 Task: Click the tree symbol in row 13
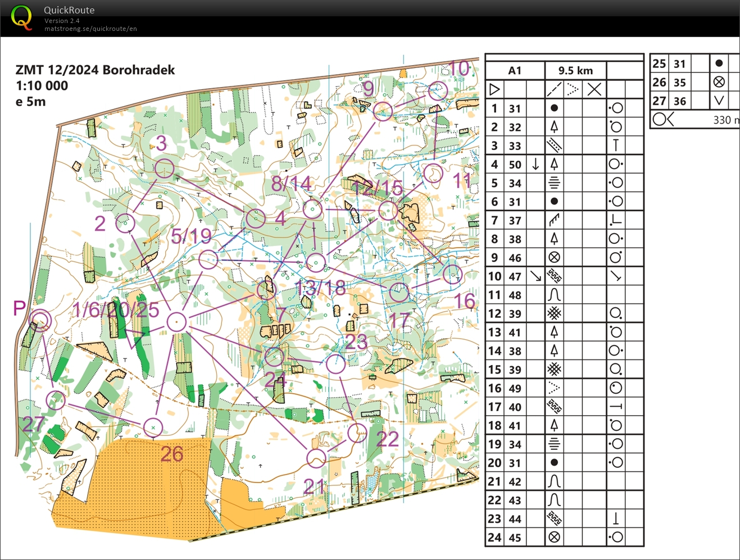coord(554,331)
